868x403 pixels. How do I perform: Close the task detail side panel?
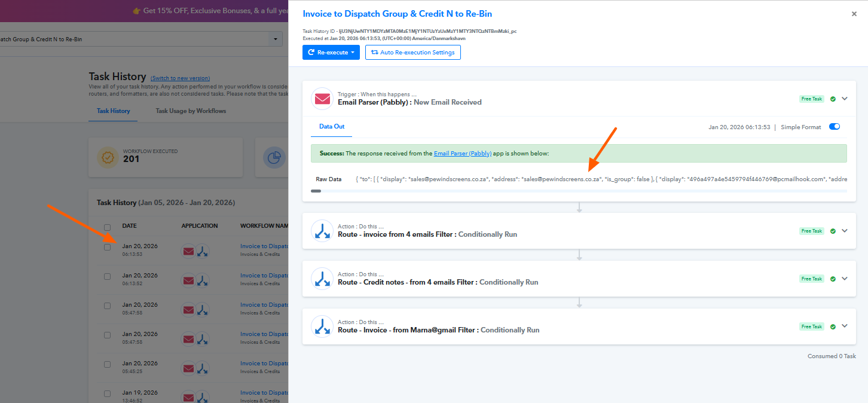click(x=854, y=14)
